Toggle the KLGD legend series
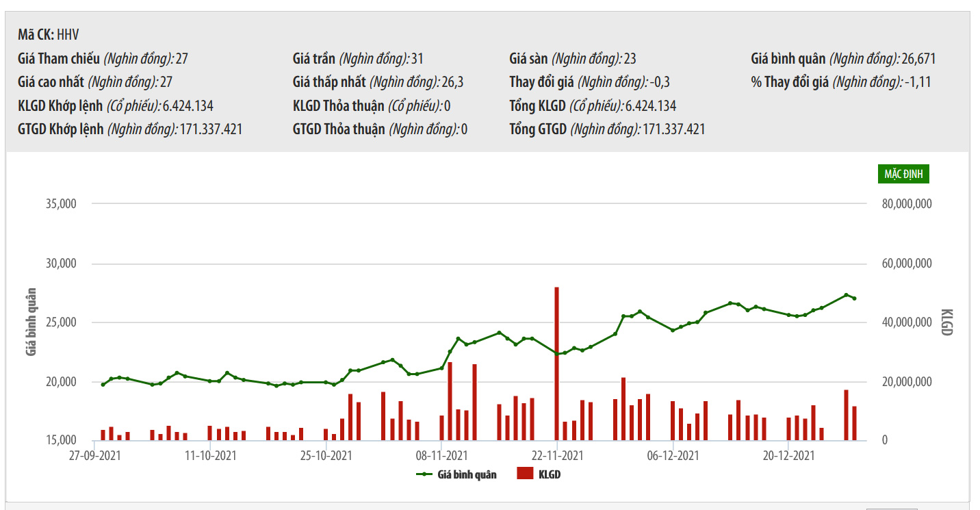The width and height of the screenshot is (980, 510). pyautogui.click(x=549, y=474)
